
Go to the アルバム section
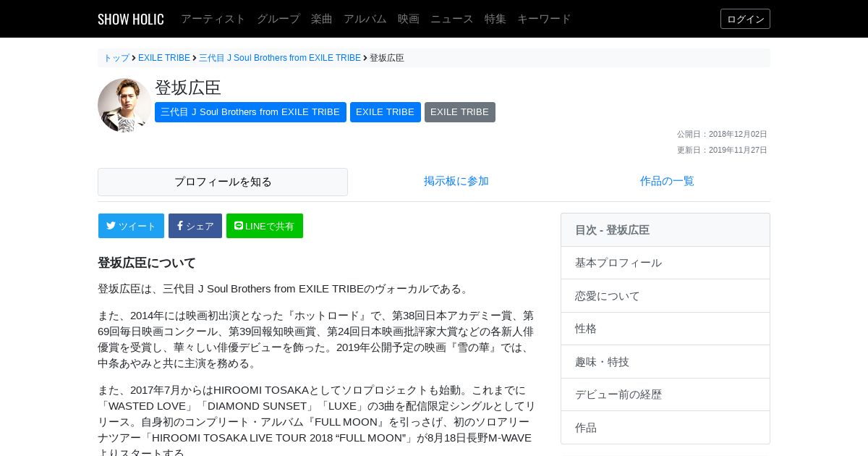coord(365,19)
